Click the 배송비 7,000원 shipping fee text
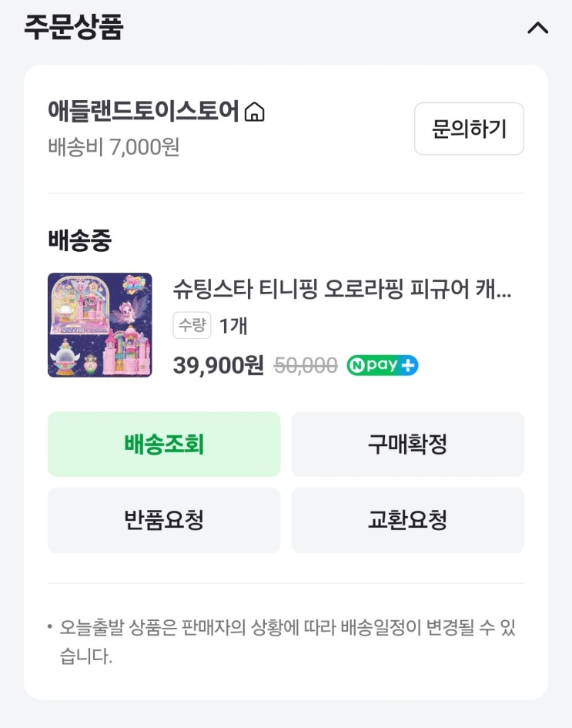Viewport: 572px width, 728px height. (114, 146)
